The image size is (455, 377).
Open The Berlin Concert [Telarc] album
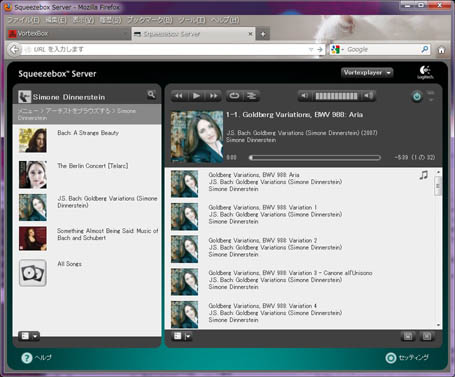click(93, 166)
